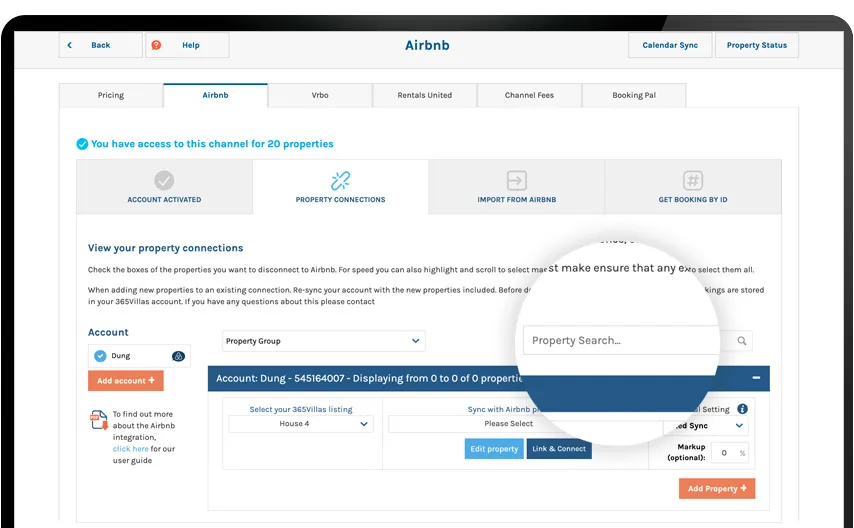Click the search magnifier icon
This screenshot has width=854, height=528.
(x=741, y=341)
